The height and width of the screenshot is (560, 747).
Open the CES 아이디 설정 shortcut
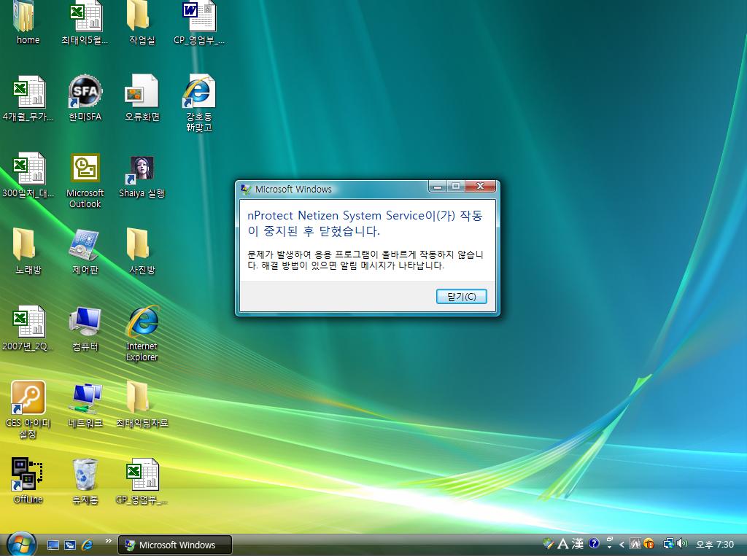[x=28, y=408]
